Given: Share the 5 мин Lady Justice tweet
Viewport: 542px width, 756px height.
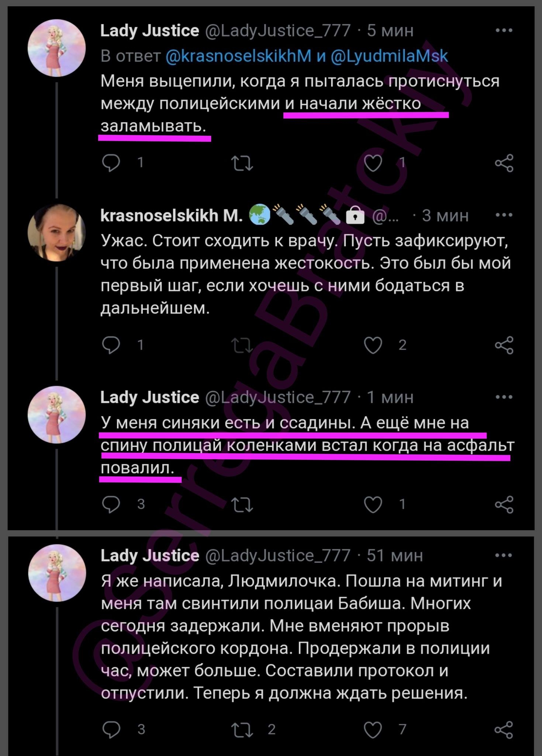Looking at the screenshot, I should point(504,163).
